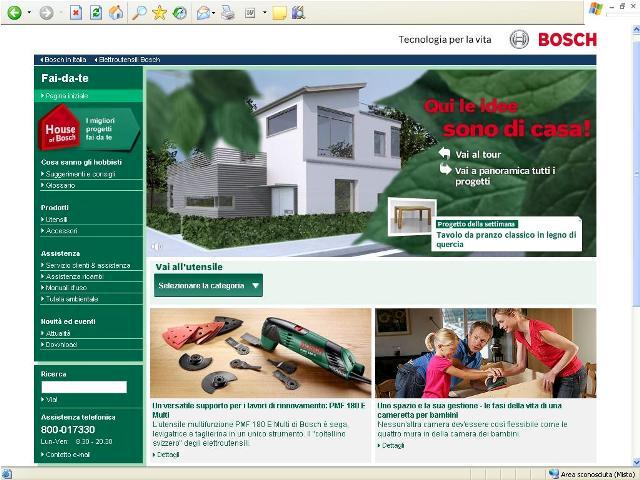Click the grey Forward arrow button
640x480 pixels.
coord(46,13)
